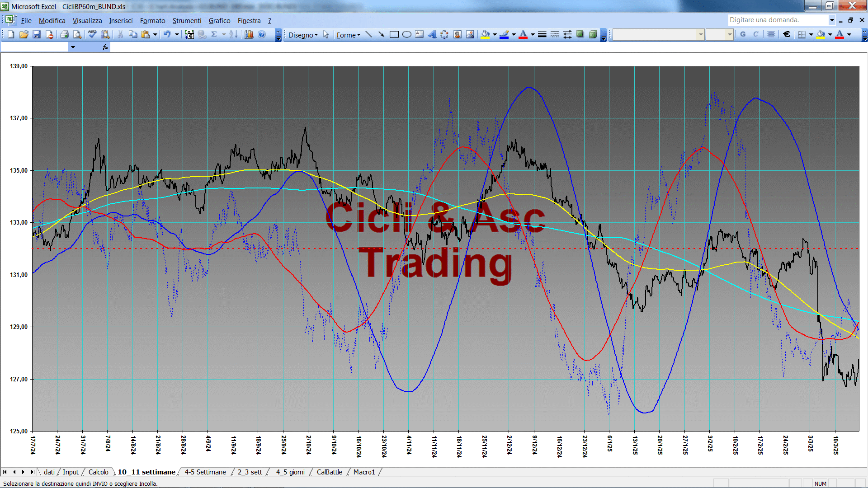Image resolution: width=868 pixels, height=488 pixels.
Task: Expand the Paste options arrow
Action: (155, 34)
